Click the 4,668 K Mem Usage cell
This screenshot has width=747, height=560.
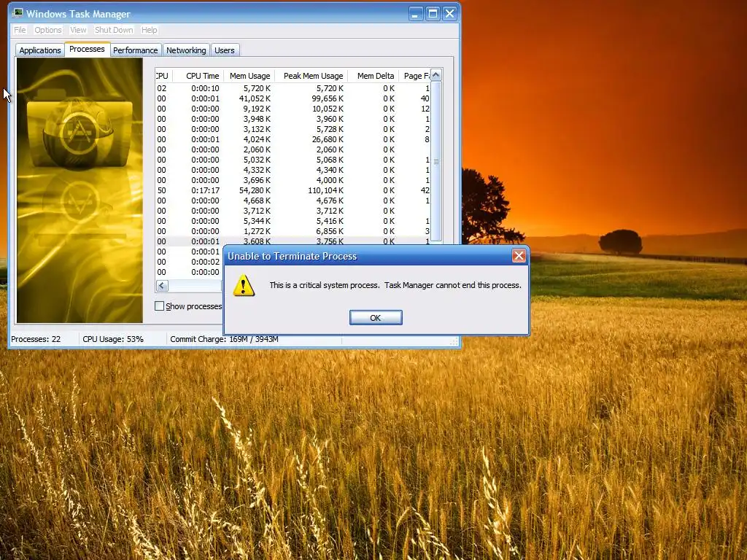(x=257, y=201)
